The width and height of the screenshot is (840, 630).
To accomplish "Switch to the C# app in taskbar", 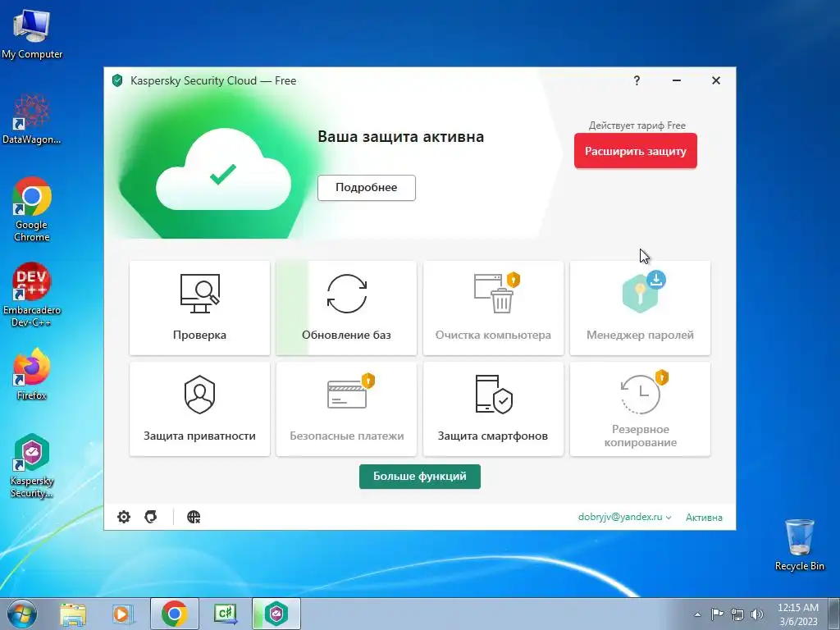I will tap(225, 614).
